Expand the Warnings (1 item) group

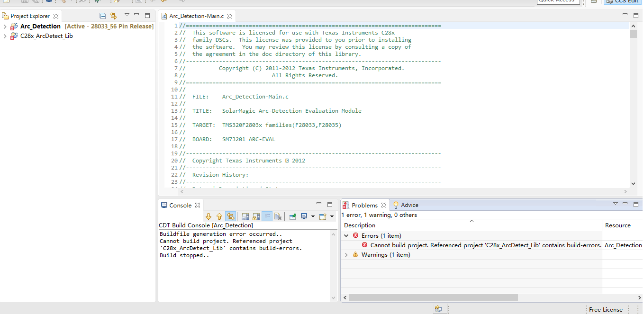coord(346,255)
